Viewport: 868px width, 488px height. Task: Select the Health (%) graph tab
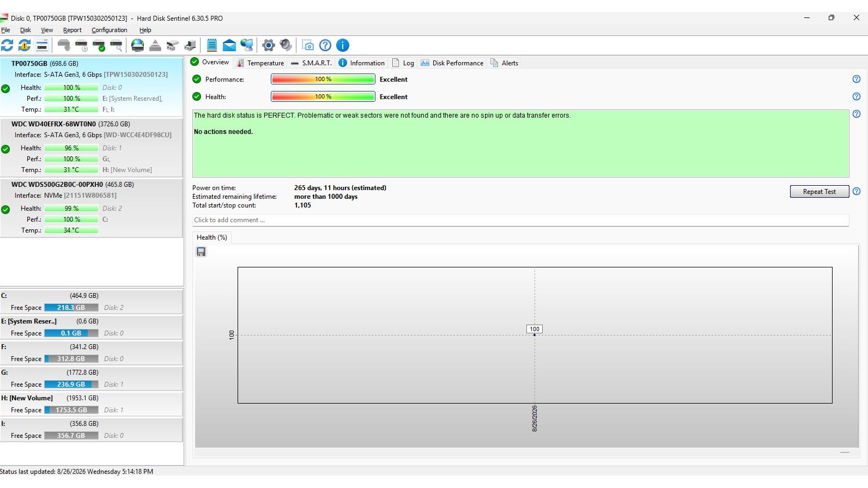click(212, 237)
